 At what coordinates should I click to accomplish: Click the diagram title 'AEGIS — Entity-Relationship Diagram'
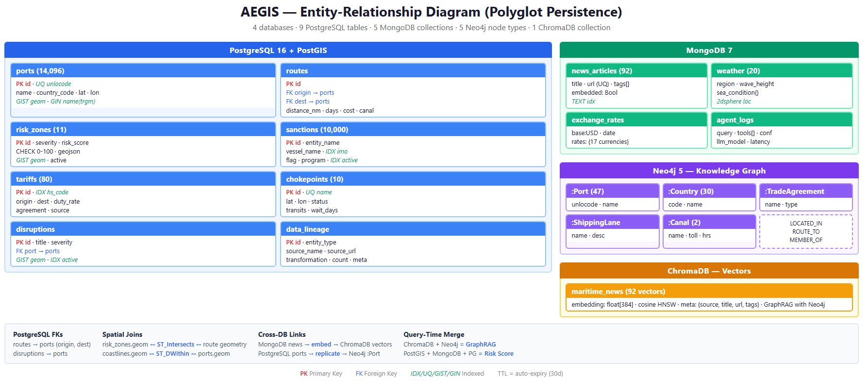pos(432,12)
